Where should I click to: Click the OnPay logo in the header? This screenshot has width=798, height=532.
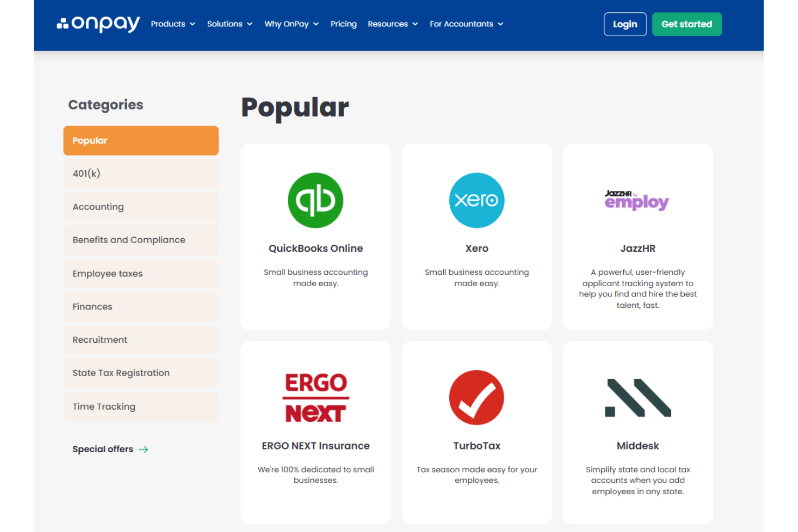98,24
